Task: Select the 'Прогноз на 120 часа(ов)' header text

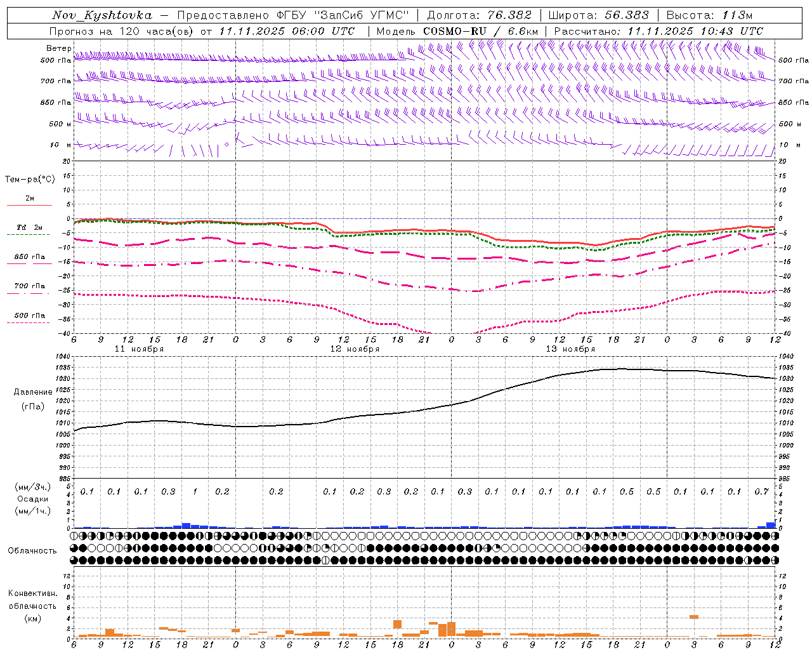Action: pos(122,31)
